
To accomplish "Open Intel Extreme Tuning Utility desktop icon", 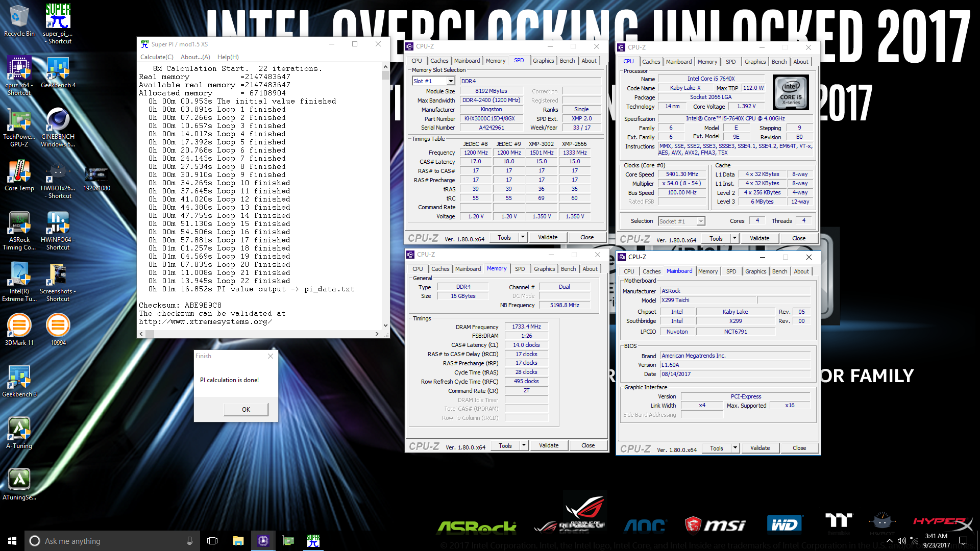I will pos(19,282).
